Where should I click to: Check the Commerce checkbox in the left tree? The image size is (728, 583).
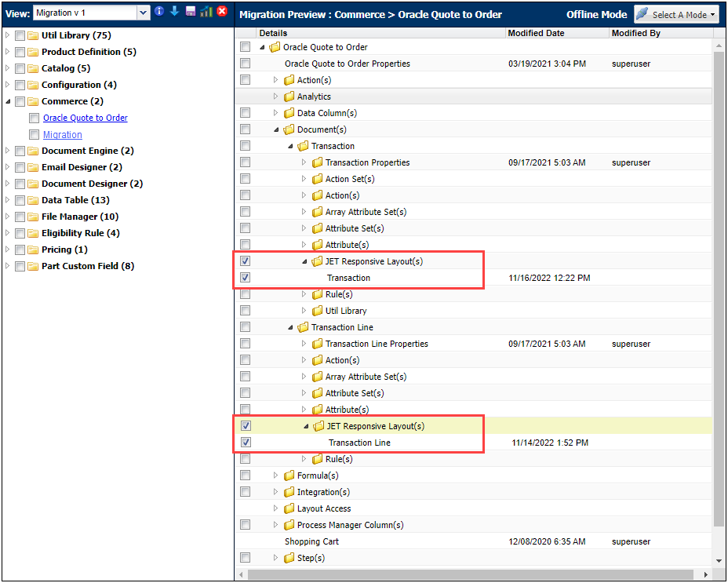tap(20, 101)
